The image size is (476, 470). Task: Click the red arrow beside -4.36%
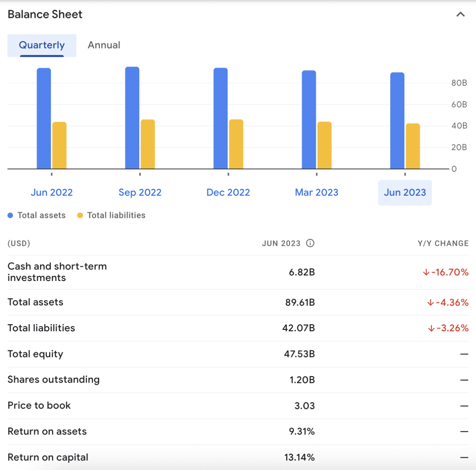(430, 302)
